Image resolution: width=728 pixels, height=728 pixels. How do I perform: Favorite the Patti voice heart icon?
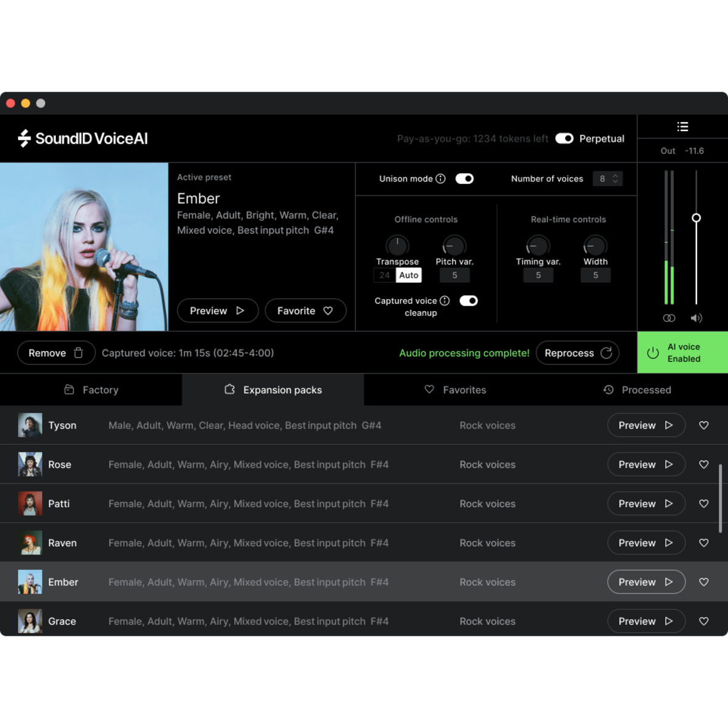[x=704, y=504]
